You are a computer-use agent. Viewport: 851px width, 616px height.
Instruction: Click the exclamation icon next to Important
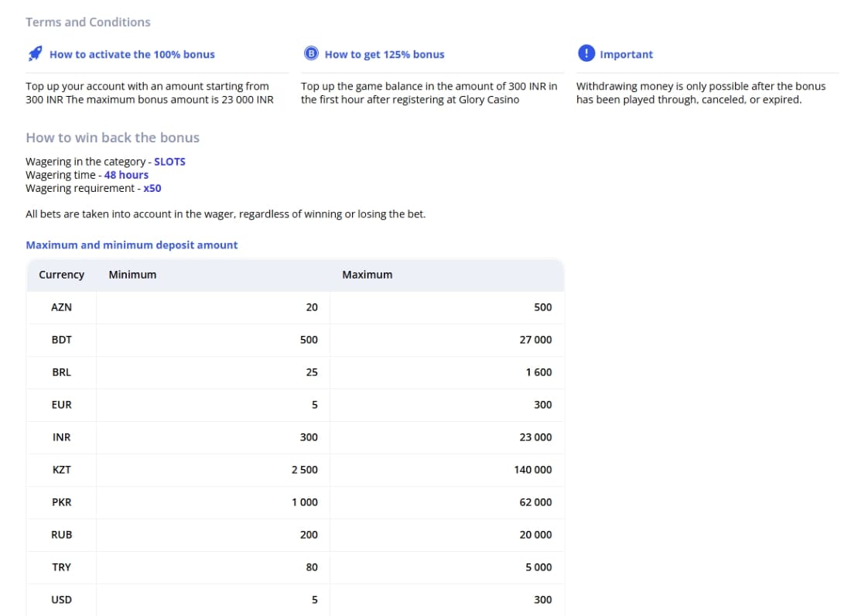586,53
